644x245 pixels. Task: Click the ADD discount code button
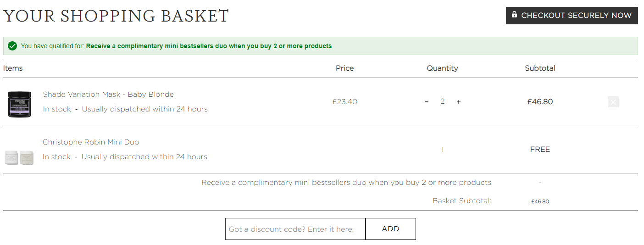tap(390, 229)
